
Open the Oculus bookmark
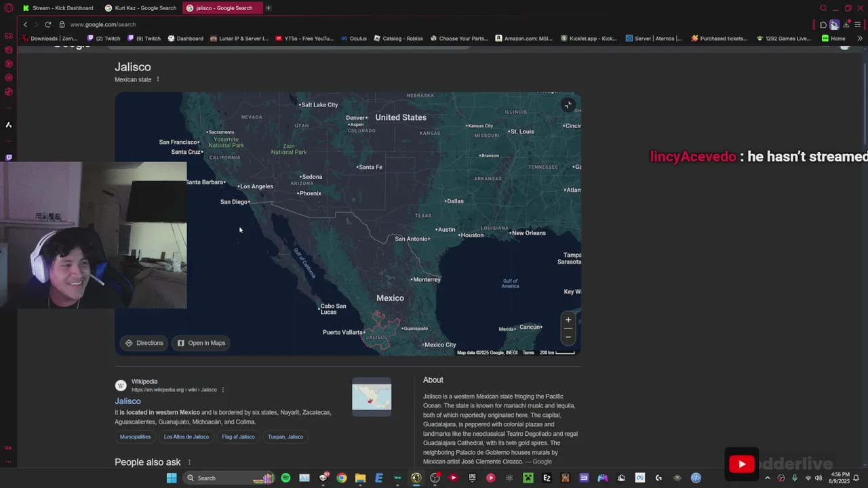353,39
